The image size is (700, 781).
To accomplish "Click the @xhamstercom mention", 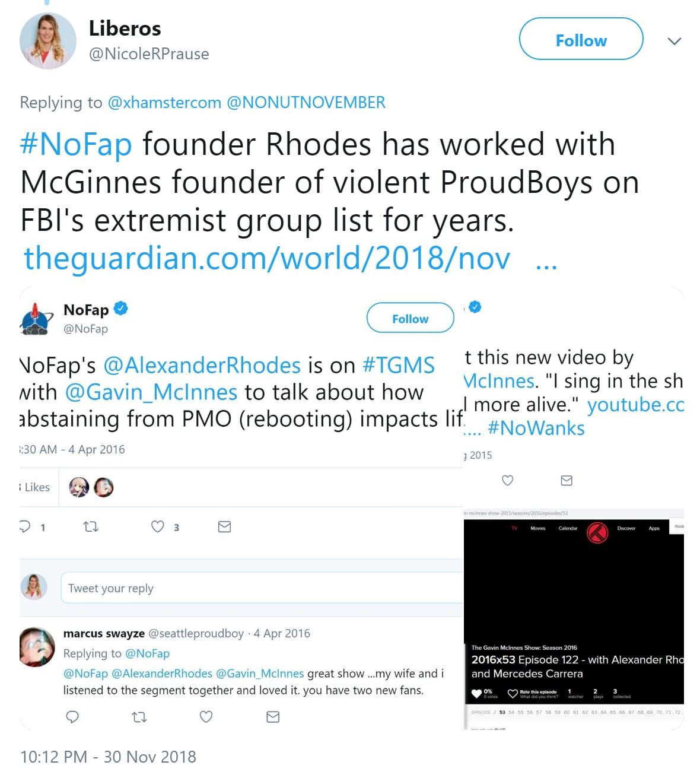I will click(164, 102).
